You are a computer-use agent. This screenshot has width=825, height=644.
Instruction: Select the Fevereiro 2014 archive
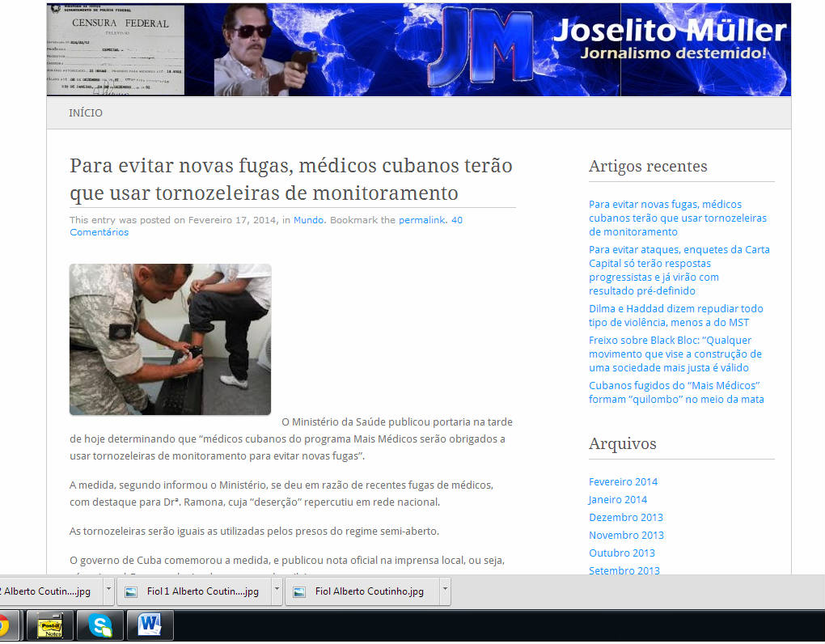(x=623, y=482)
